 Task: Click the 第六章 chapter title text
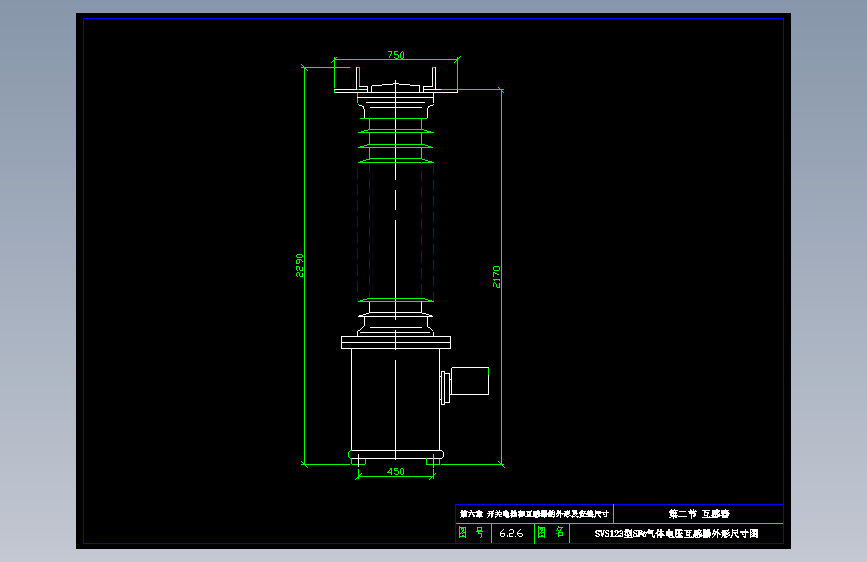point(534,514)
